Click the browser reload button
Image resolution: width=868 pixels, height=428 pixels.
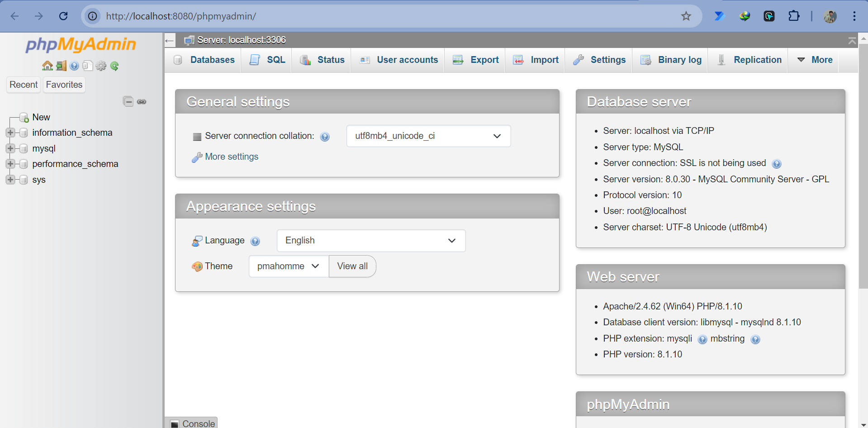tap(63, 16)
